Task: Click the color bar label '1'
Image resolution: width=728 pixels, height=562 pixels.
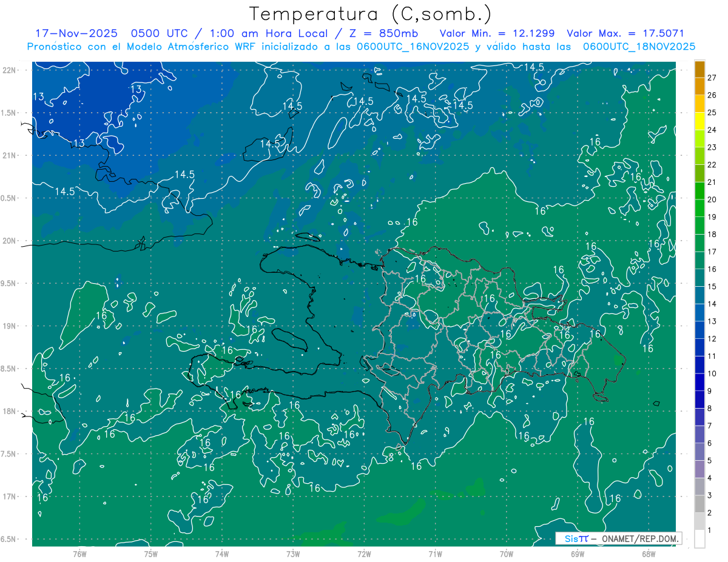Action: click(x=710, y=530)
